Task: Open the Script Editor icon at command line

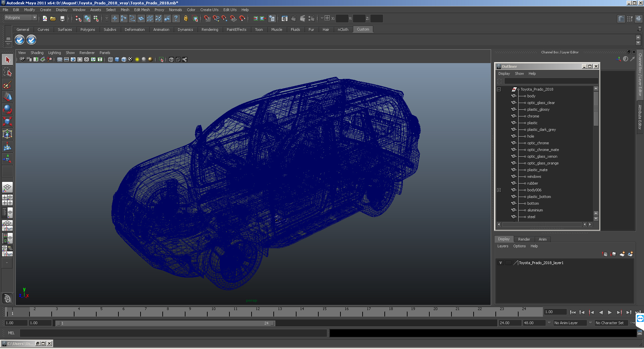Action: (x=640, y=333)
